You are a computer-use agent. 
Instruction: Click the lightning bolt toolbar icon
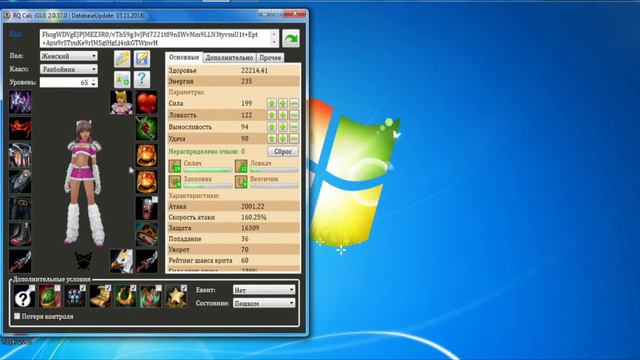122,59
